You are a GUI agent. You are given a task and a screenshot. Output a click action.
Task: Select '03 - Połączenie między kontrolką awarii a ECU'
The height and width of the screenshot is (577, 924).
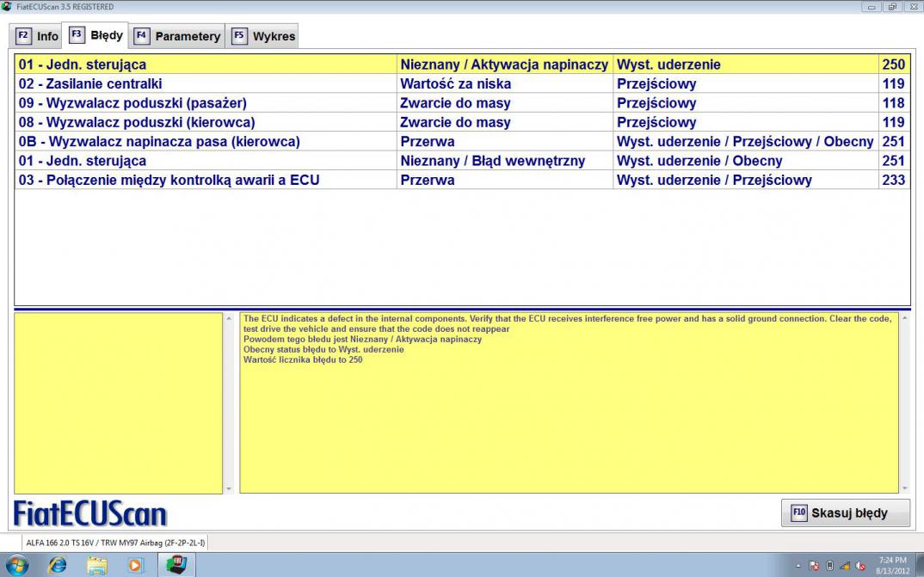(462, 180)
